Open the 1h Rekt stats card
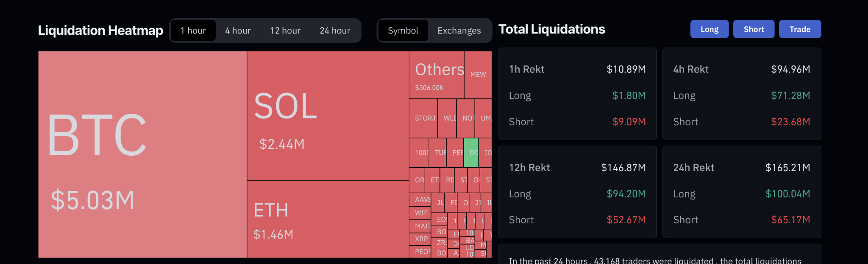The image size is (868, 264). click(577, 94)
